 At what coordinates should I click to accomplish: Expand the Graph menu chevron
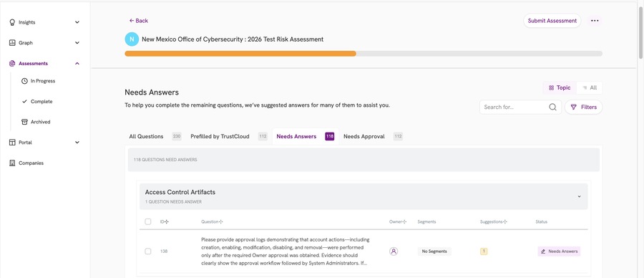(x=77, y=43)
